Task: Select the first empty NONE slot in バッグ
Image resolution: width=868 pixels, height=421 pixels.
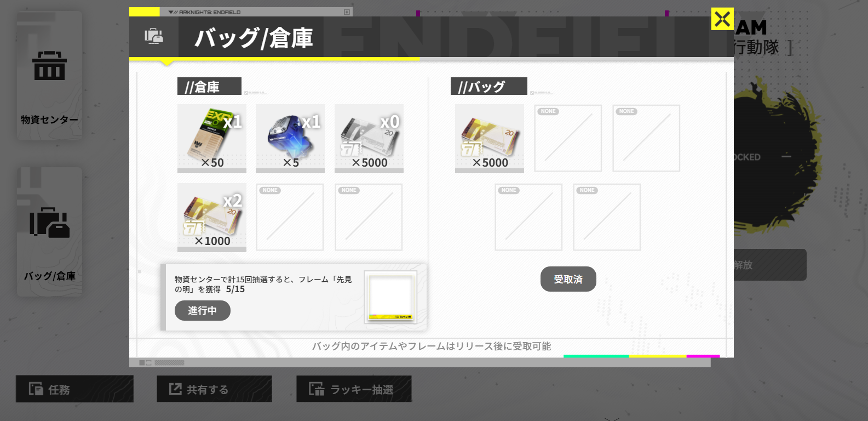Action: [568, 138]
